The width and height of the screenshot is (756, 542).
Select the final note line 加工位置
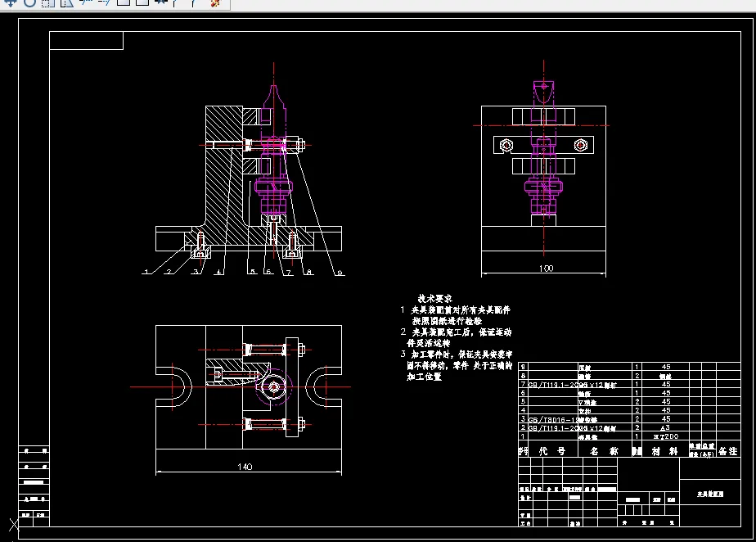tap(425, 377)
